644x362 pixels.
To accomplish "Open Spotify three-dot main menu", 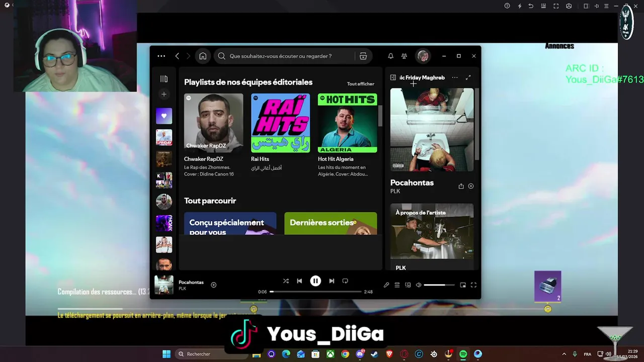I will coord(161,56).
